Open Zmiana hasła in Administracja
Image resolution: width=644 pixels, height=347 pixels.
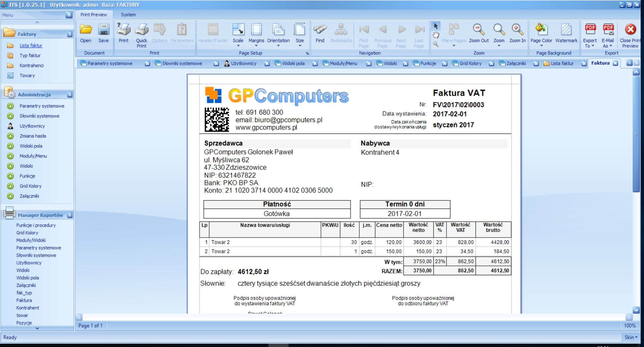[33, 136]
